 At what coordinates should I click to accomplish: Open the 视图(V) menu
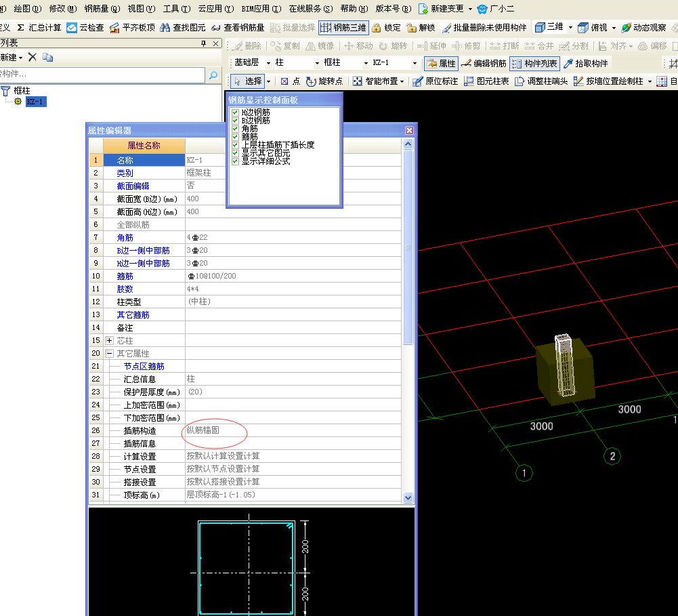pos(142,9)
